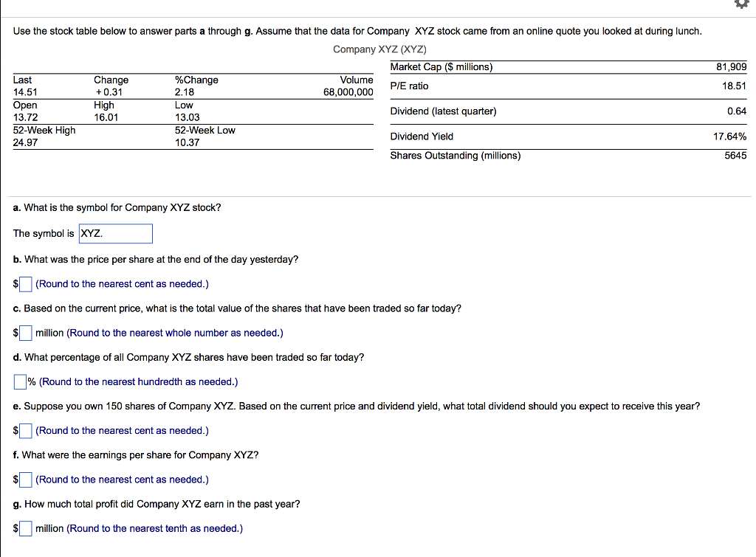This screenshot has height=557, width=756.
Task: Click question g about total profit
Action: 157,504
